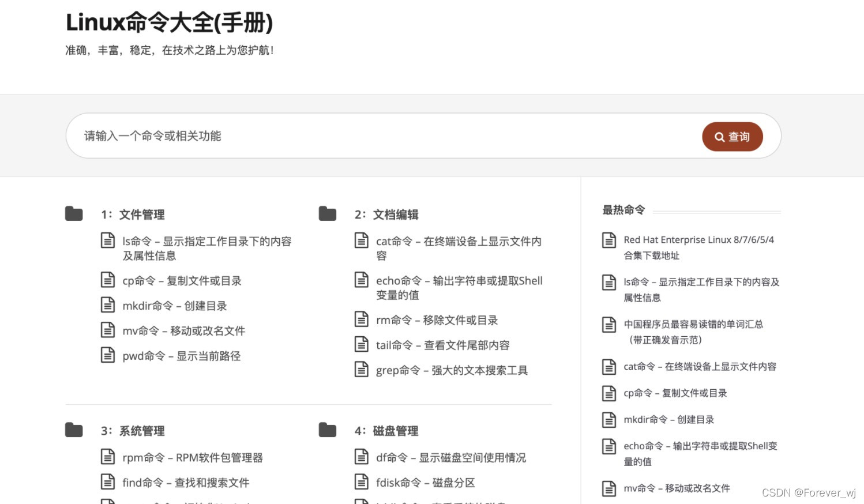Click document icon next to mkdir命令 in 文件管理
864x504 pixels.
coord(108,304)
